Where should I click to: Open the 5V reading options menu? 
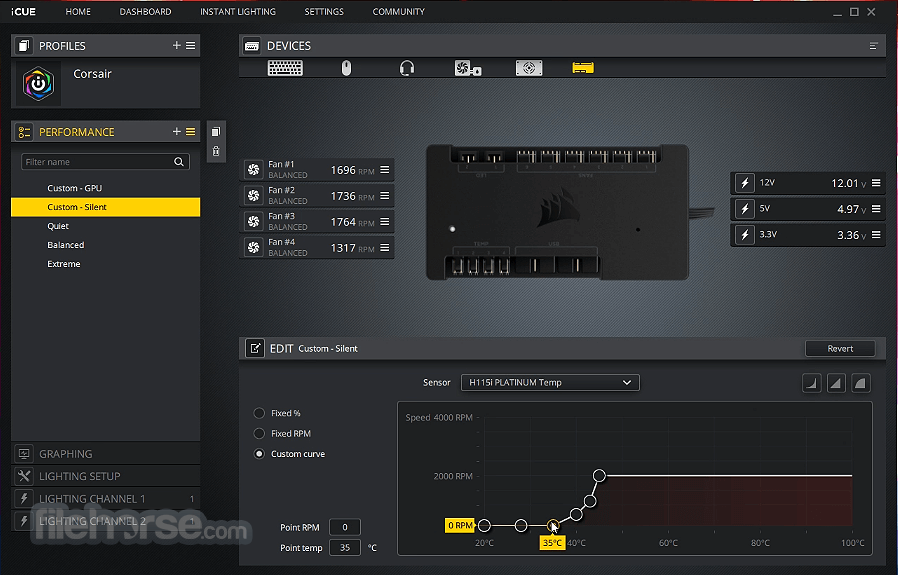[x=876, y=209]
